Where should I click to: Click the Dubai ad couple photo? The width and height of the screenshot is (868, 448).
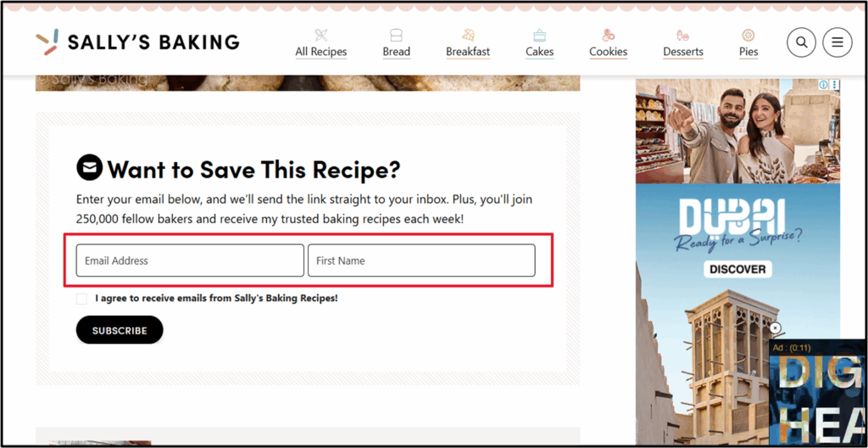click(737, 132)
